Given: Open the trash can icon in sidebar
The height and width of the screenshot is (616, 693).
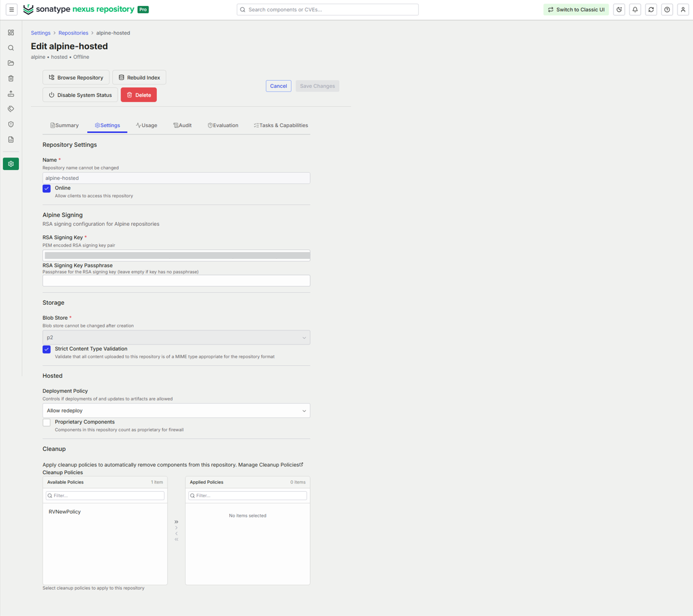Looking at the screenshot, I should point(11,78).
